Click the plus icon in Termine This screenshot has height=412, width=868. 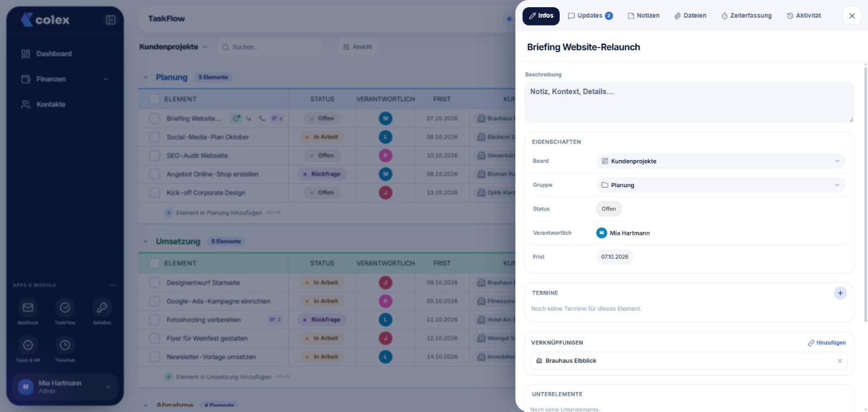pyautogui.click(x=840, y=293)
